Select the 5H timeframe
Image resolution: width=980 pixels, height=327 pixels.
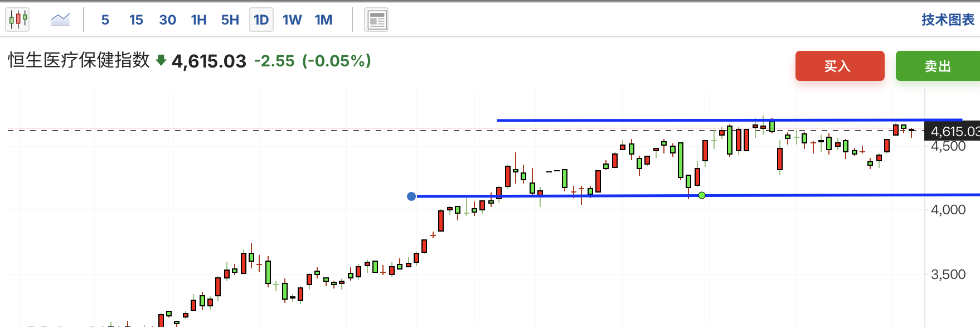tap(230, 20)
